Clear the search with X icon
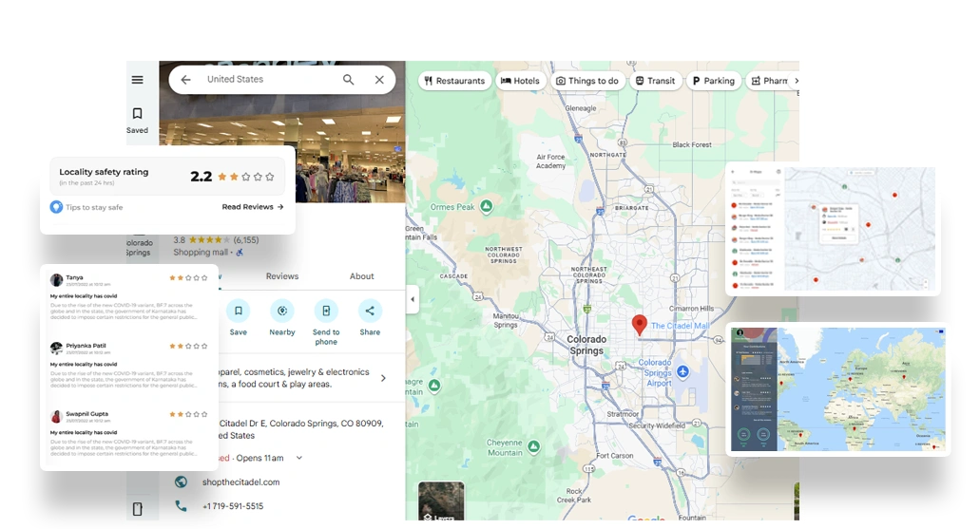Screen dimensions: 980x529 379,80
